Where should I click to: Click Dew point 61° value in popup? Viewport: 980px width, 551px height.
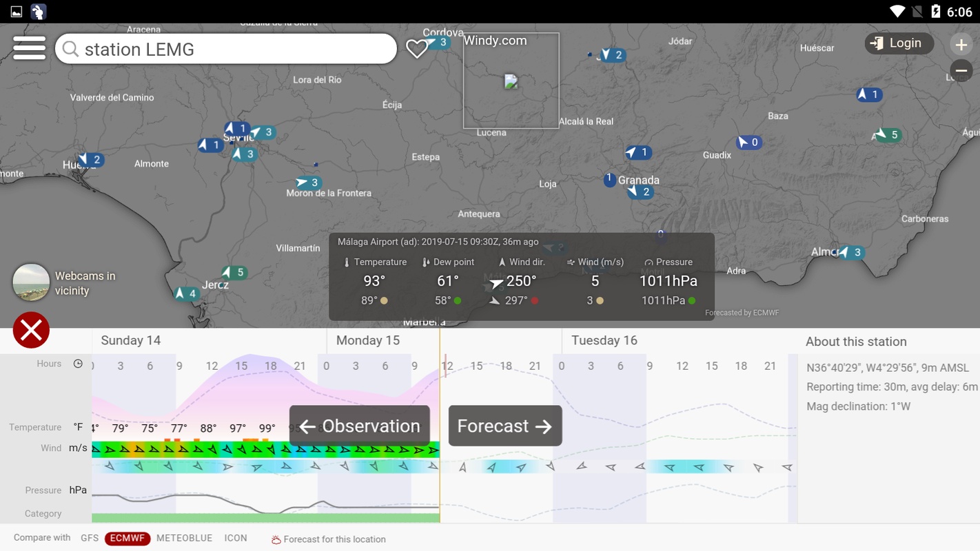tap(448, 281)
